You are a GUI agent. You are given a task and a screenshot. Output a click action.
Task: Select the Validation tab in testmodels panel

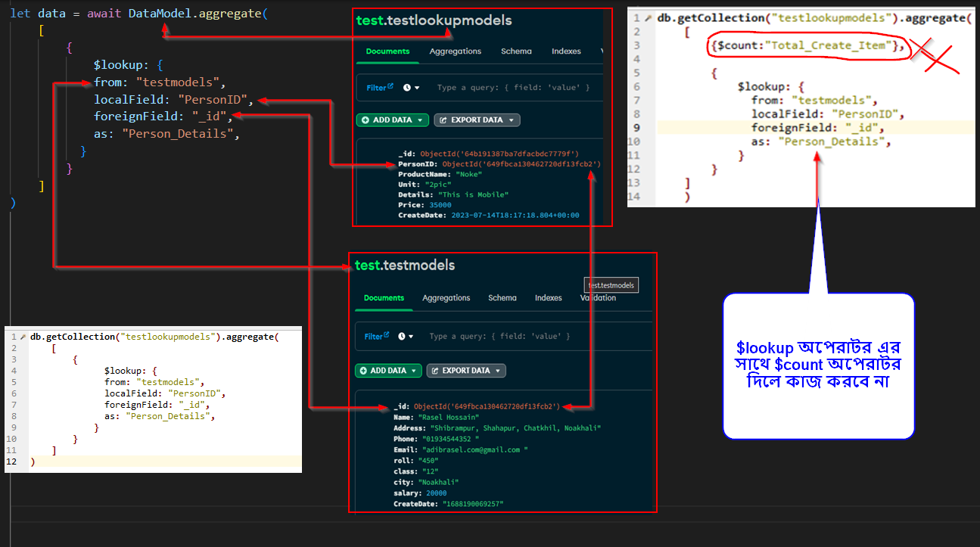tap(598, 298)
